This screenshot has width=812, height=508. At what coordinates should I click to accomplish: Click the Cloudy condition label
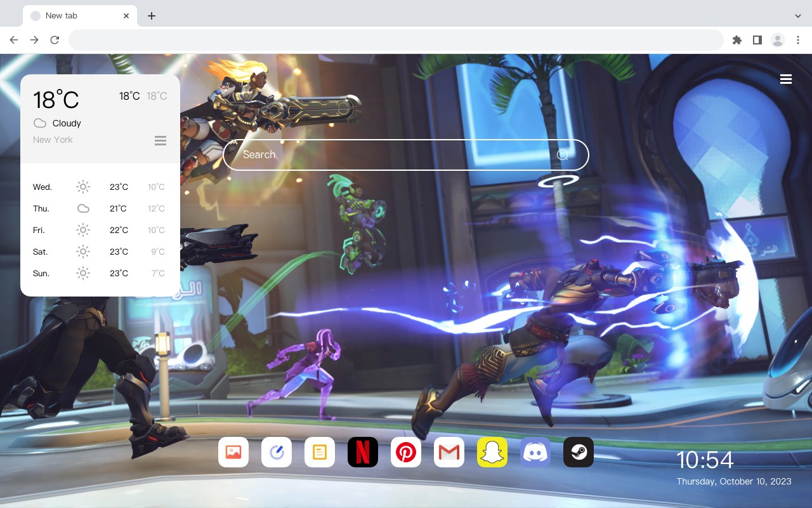pos(67,123)
